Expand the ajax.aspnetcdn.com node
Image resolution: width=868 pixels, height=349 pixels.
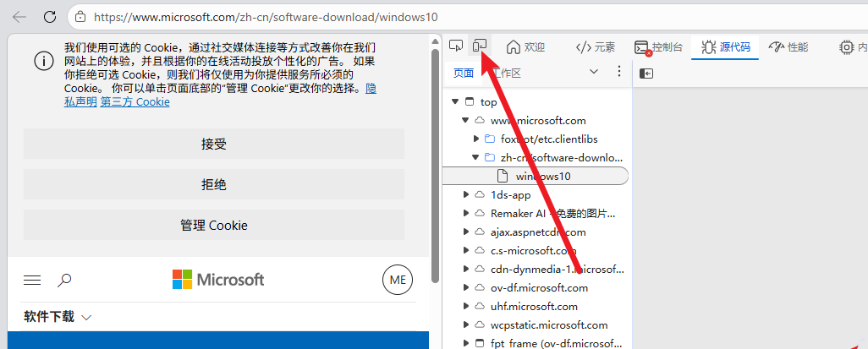point(465,232)
